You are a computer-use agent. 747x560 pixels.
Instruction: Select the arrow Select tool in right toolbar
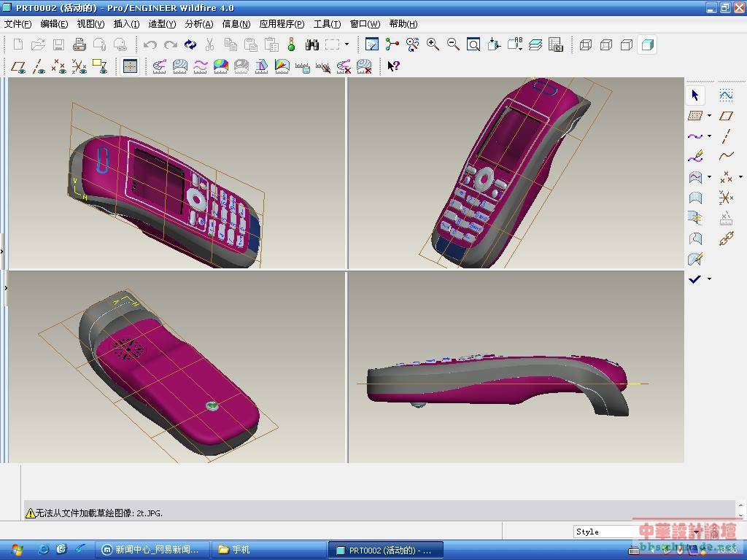(694, 95)
